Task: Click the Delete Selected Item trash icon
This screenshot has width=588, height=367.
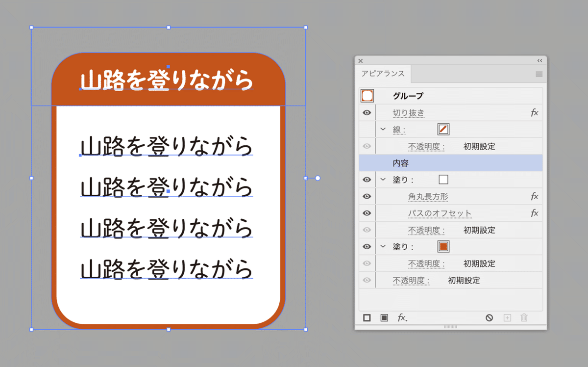Action: tap(524, 318)
